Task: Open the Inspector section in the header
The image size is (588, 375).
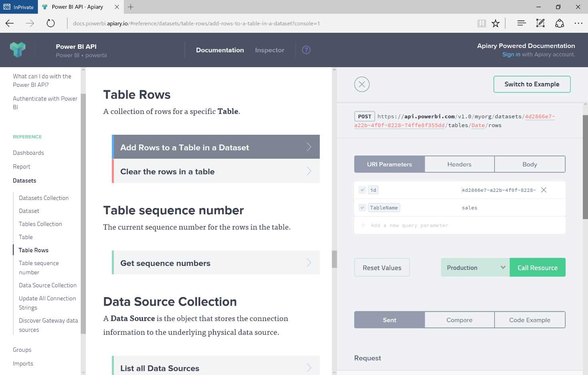Action: coord(270,50)
